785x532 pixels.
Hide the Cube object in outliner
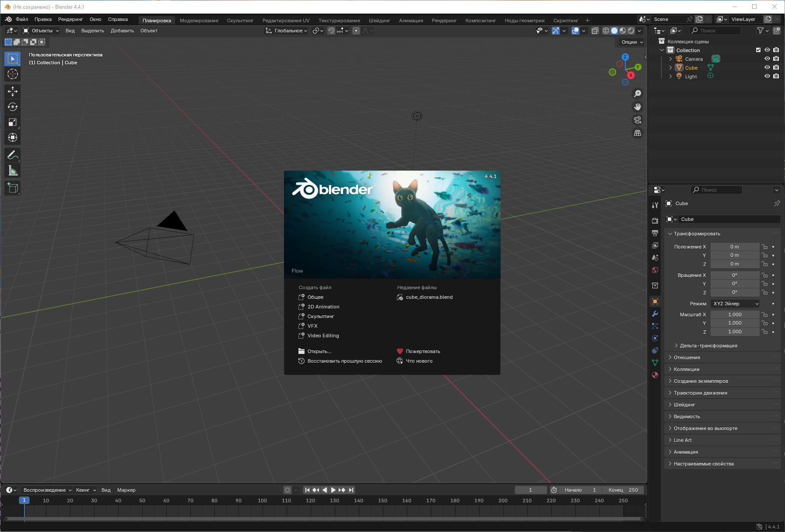click(x=767, y=67)
